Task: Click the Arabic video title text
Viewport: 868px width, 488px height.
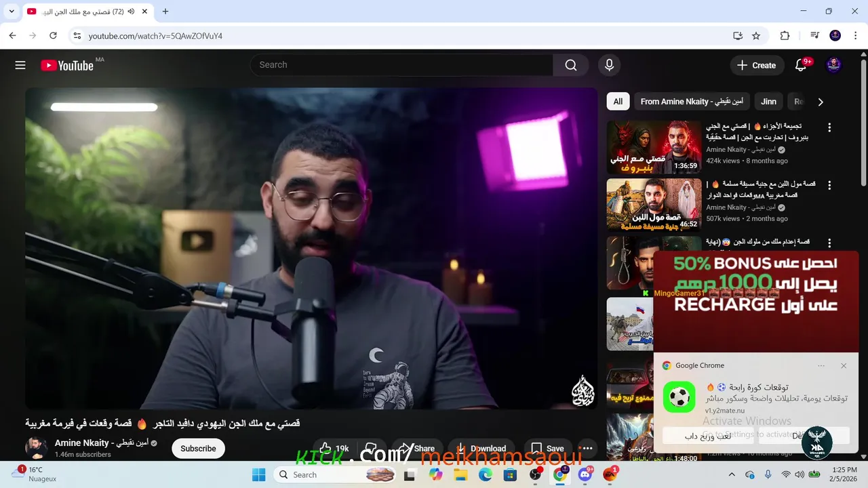Action: (163, 424)
